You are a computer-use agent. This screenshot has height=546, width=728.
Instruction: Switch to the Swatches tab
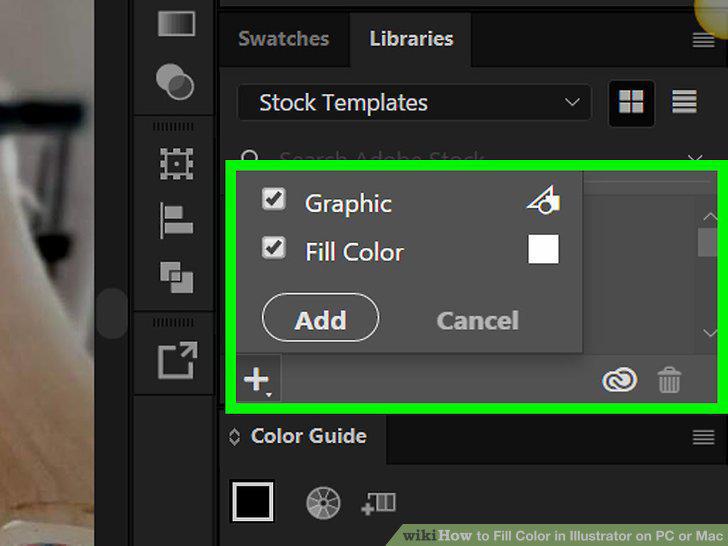284,39
